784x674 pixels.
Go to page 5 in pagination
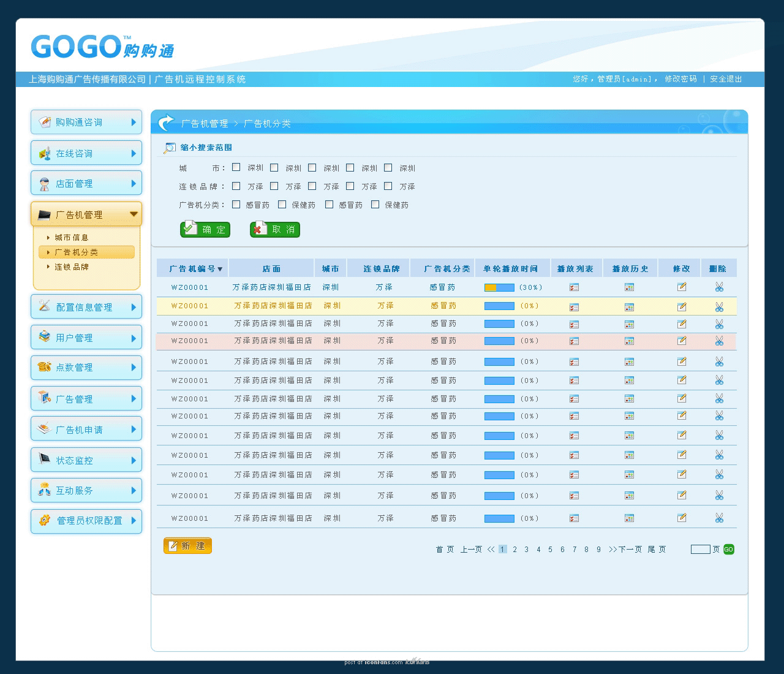pos(550,550)
